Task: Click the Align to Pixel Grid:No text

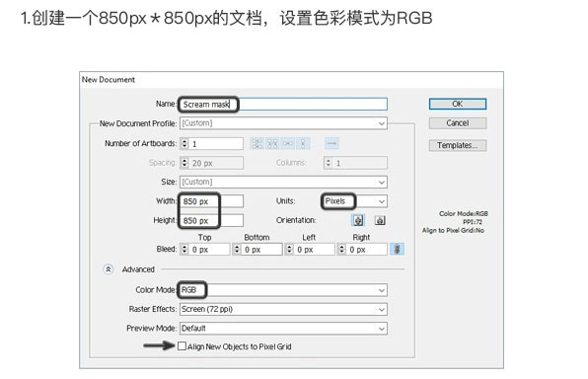Action: pyautogui.click(x=453, y=230)
